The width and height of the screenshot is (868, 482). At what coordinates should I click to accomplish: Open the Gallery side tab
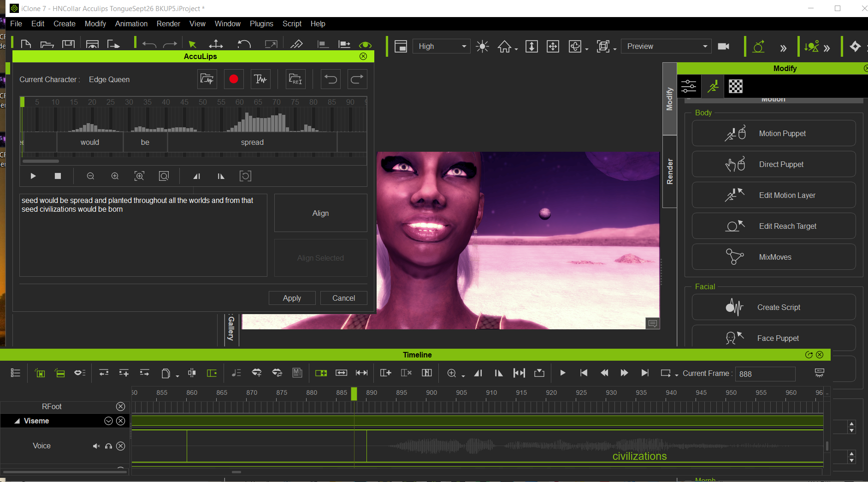click(x=230, y=328)
